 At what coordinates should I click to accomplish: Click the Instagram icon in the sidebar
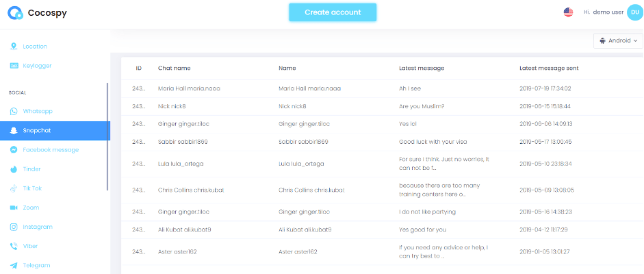point(14,227)
